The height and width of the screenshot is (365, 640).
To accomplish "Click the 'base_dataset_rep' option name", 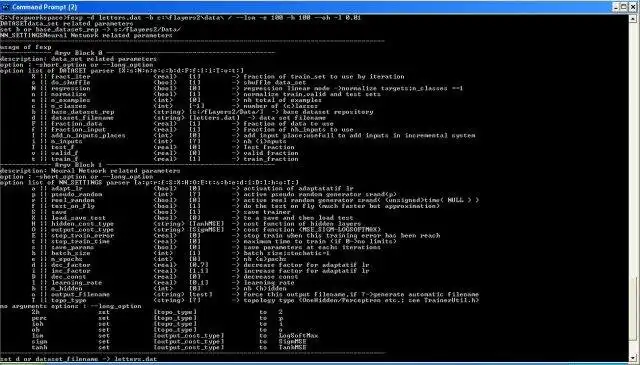I will [82, 112].
